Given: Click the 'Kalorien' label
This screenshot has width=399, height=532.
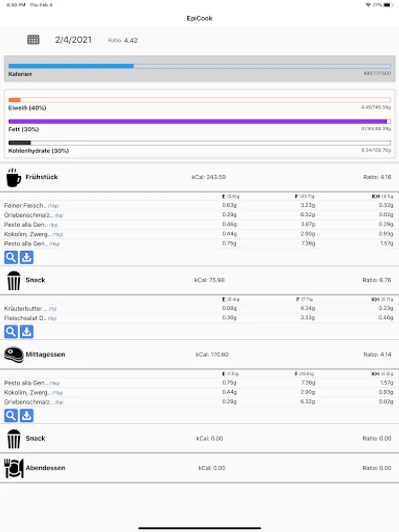Looking at the screenshot, I should tap(20, 74).
